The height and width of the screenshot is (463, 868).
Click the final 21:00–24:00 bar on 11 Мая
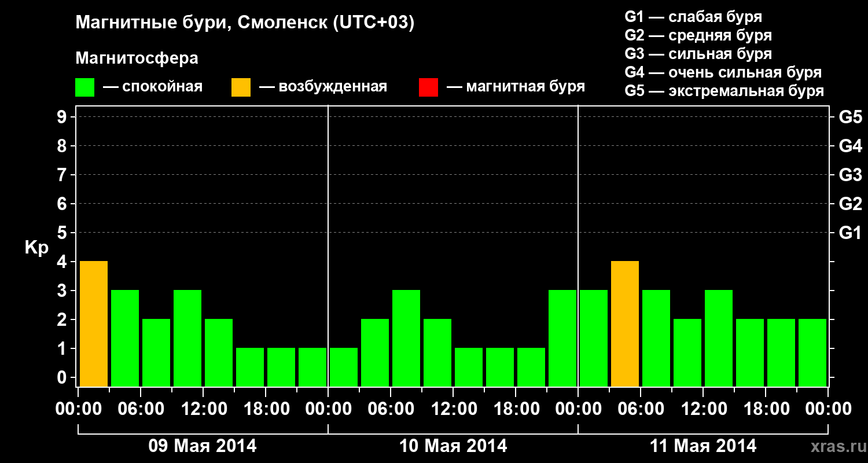coord(812,352)
